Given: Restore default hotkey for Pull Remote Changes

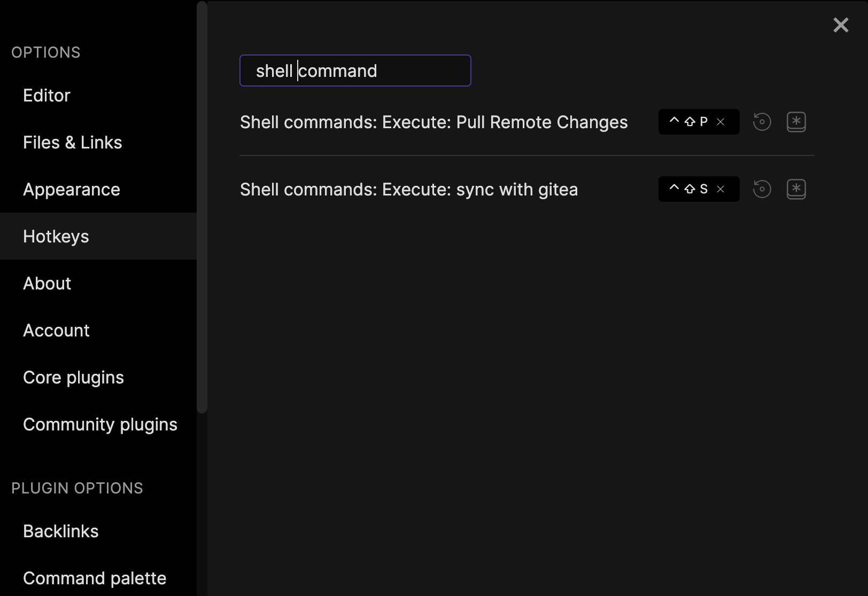Looking at the screenshot, I should tap(762, 122).
